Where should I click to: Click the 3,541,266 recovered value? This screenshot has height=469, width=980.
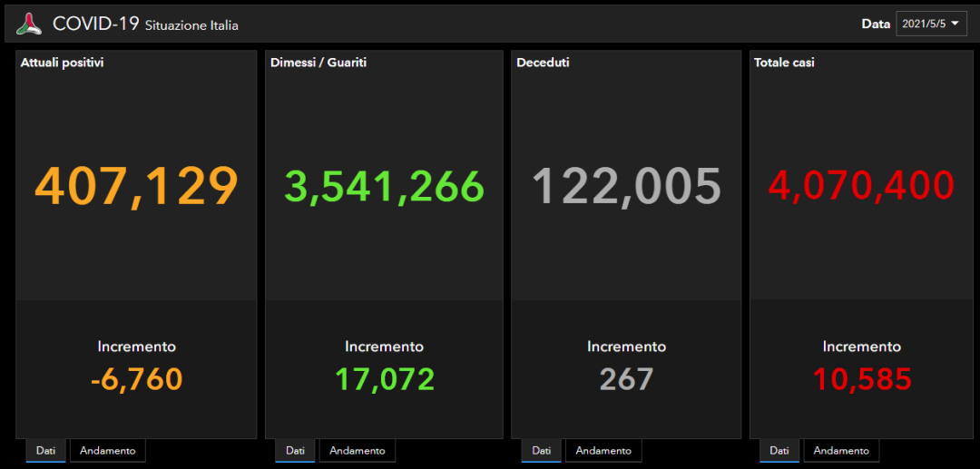coord(385,186)
